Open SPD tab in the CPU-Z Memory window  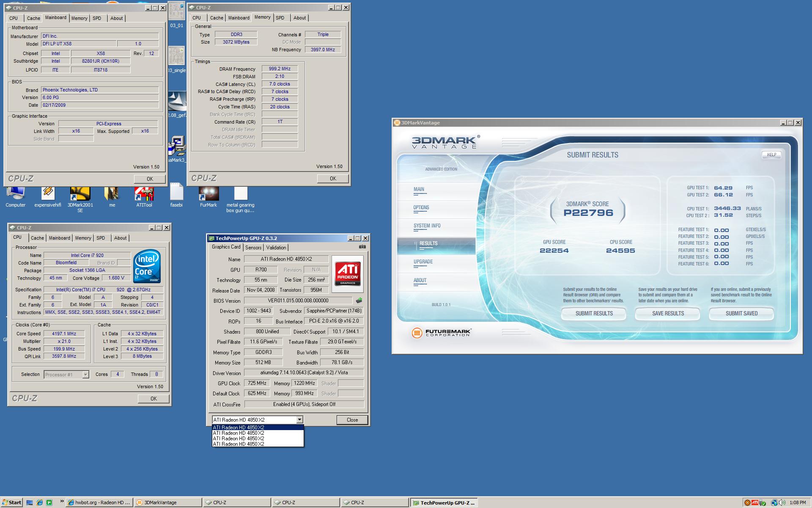pyautogui.click(x=280, y=18)
